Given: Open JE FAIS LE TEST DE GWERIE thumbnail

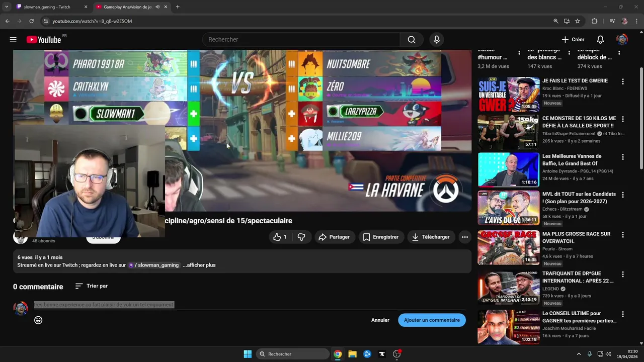Looking at the screenshot, I should pyautogui.click(x=508, y=94).
